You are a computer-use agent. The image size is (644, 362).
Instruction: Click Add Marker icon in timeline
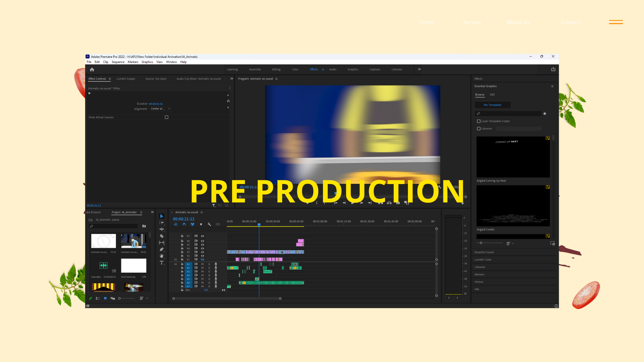tap(201, 224)
